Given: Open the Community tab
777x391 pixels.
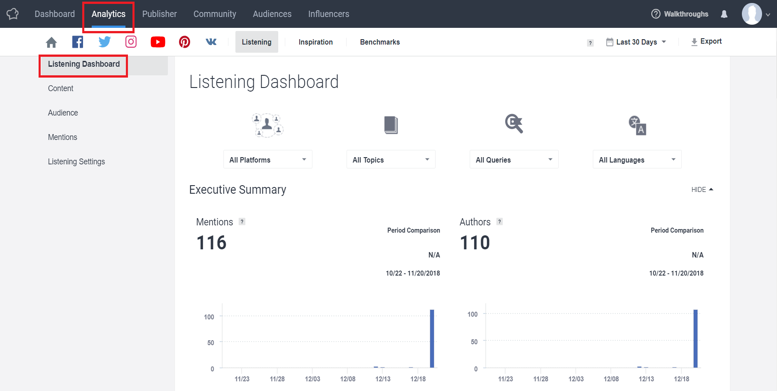Looking at the screenshot, I should coord(215,14).
